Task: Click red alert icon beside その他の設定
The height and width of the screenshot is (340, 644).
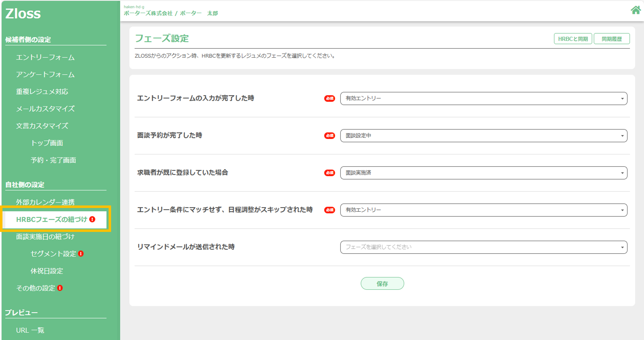Action: click(x=60, y=288)
